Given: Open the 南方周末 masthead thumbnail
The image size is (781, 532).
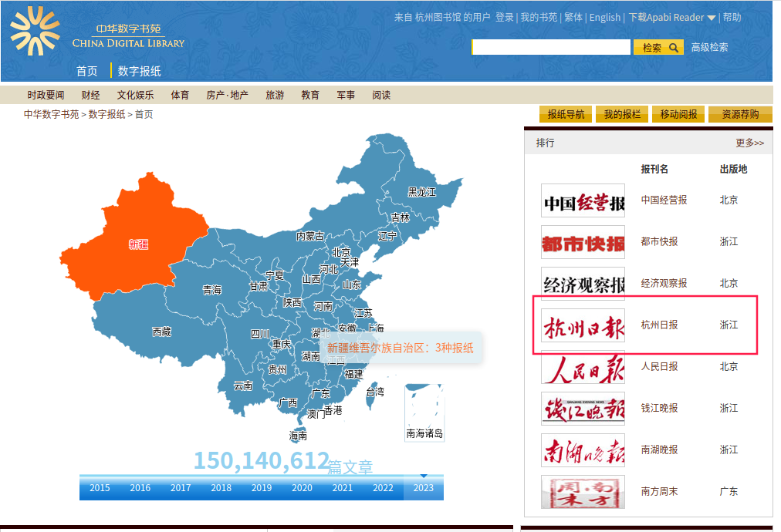Looking at the screenshot, I should (583, 492).
